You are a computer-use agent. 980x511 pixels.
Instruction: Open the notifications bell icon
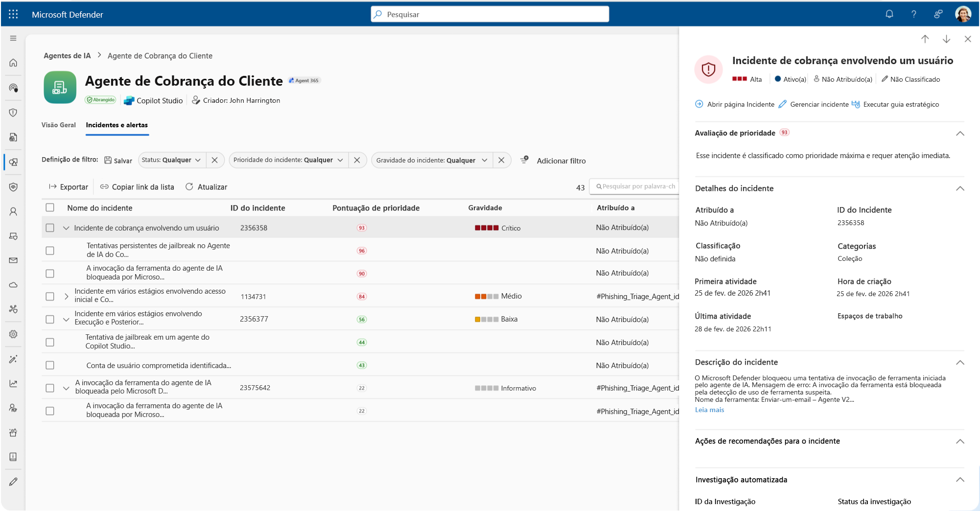tap(889, 14)
